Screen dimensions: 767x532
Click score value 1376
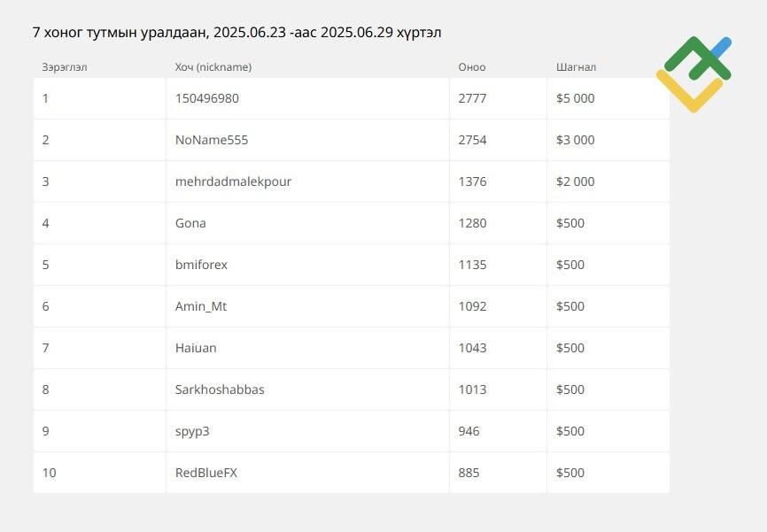pos(472,181)
